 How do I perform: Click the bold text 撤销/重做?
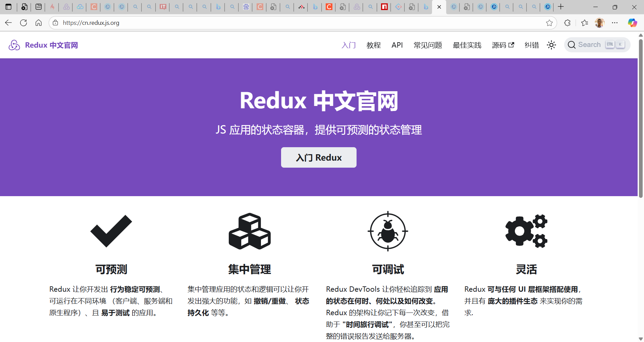click(270, 301)
